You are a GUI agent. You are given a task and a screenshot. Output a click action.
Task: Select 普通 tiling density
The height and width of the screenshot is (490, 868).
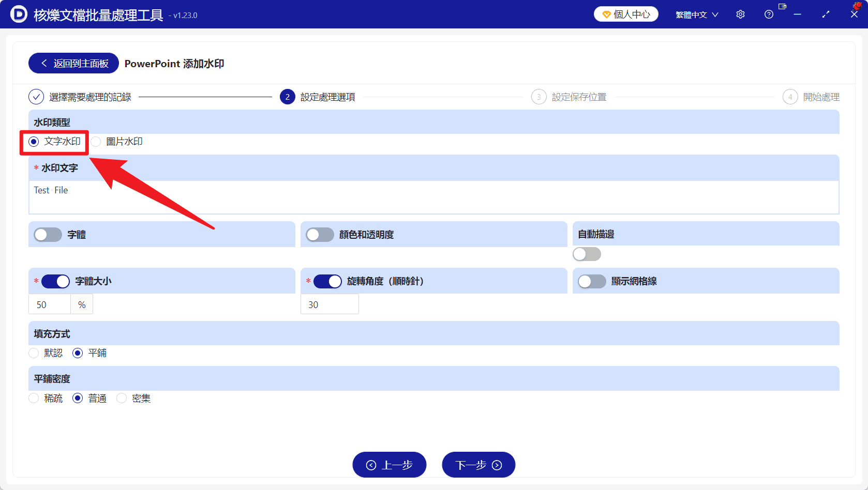pyautogui.click(x=78, y=398)
